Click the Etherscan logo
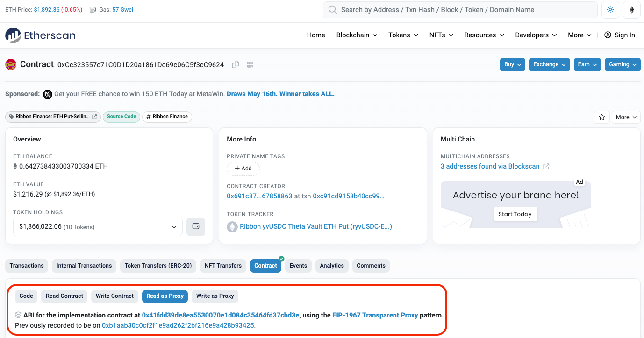 (40, 35)
